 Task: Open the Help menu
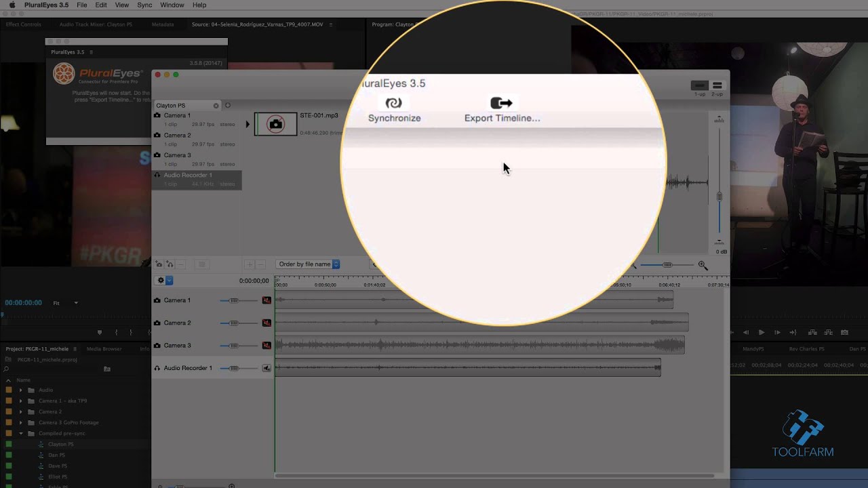tap(199, 5)
